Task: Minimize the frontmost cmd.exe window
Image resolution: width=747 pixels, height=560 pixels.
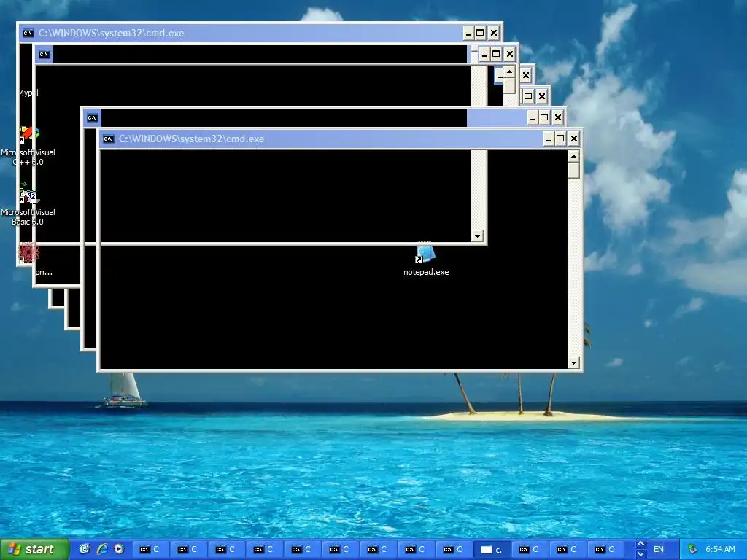Action: (x=549, y=139)
